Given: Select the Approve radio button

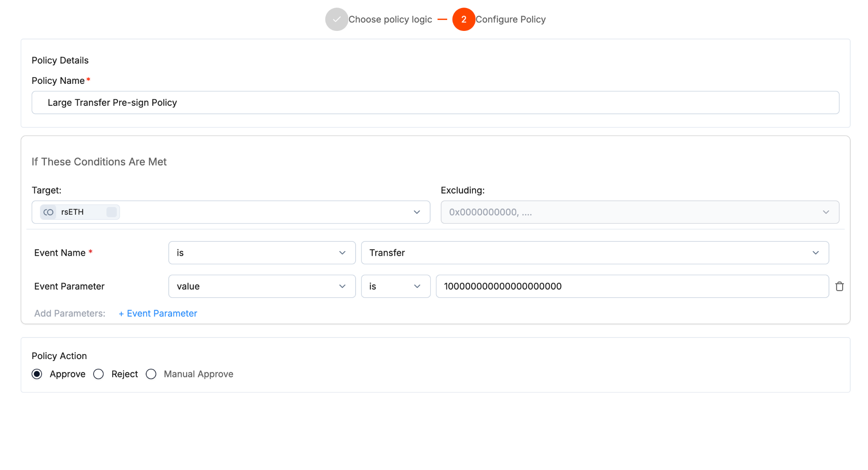Looking at the screenshot, I should pos(37,374).
